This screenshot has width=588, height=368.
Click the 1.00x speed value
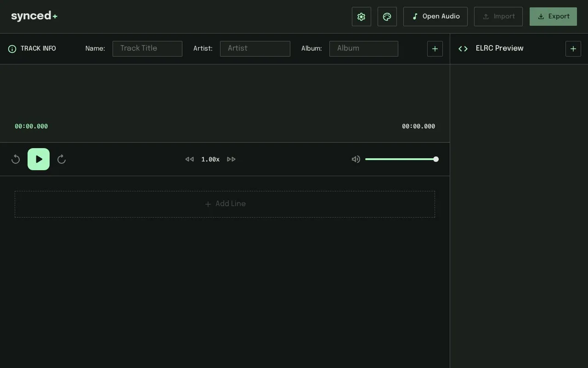click(210, 159)
